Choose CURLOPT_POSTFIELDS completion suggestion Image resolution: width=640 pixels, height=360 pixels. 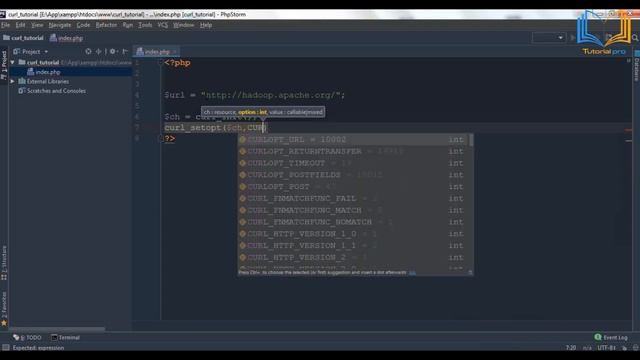tap(353, 175)
